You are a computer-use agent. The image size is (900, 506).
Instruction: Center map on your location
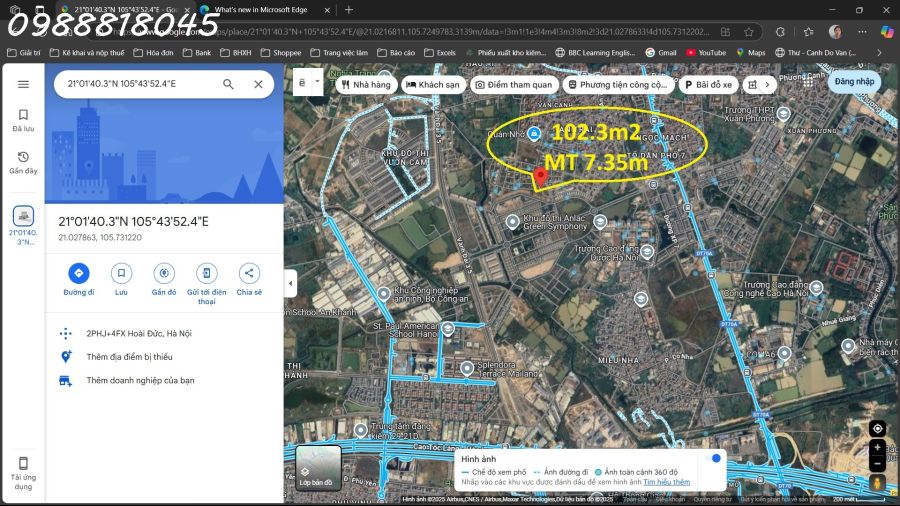pyautogui.click(x=877, y=428)
